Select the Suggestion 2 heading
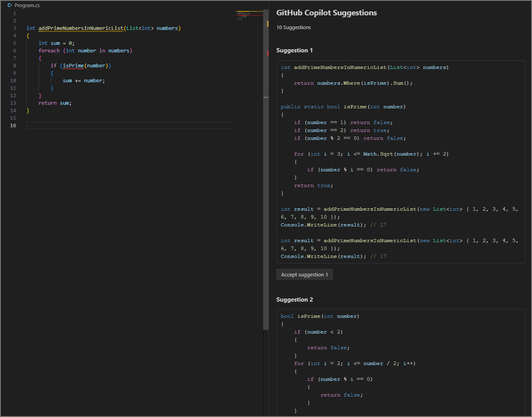The image size is (532, 417). click(295, 299)
